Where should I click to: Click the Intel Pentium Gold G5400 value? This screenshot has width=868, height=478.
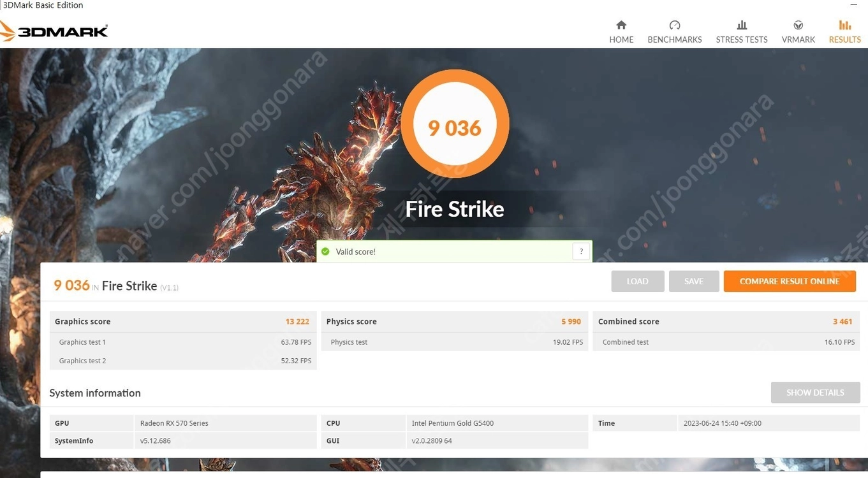pos(453,423)
